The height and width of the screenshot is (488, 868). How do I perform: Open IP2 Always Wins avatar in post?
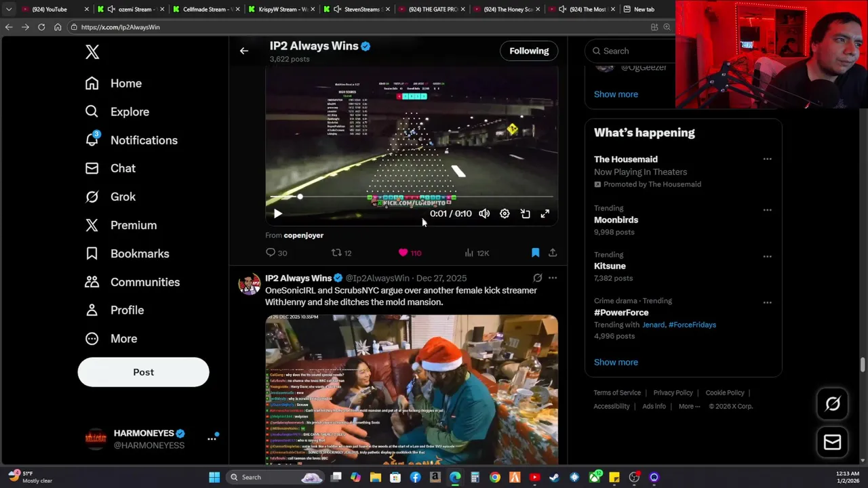249,284
